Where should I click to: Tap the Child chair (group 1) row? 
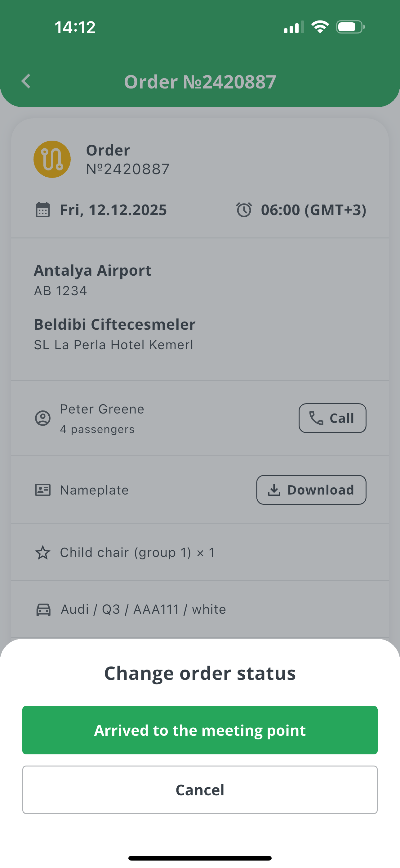[200, 553]
